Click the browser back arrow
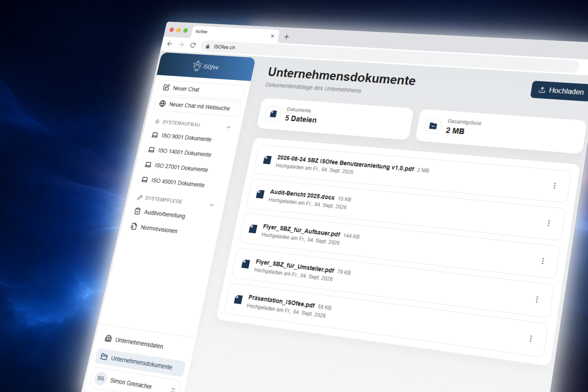This screenshot has height=392, width=588. (x=170, y=44)
